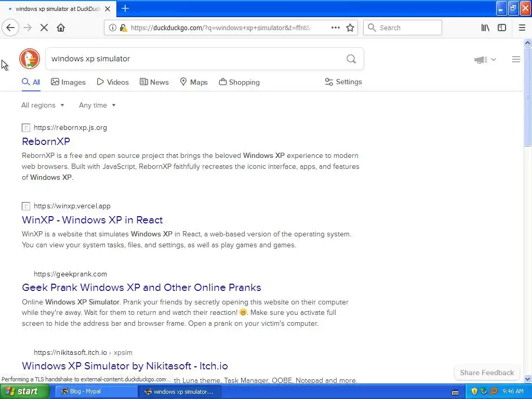Open WinXP - Windows XP in React link
Image resolution: width=532 pixels, height=399 pixels.
92,220
